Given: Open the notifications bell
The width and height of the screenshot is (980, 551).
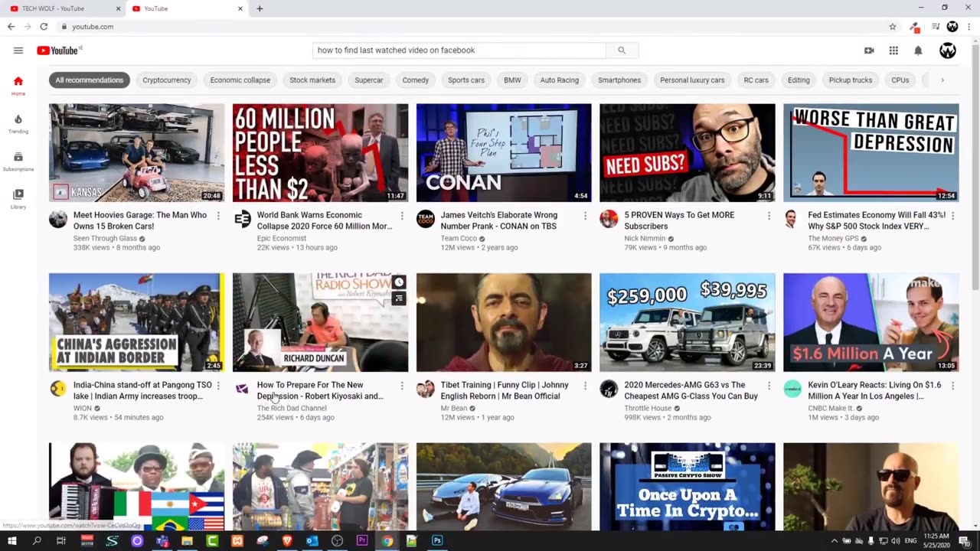Looking at the screenshot, I should (x=918, y=51).
